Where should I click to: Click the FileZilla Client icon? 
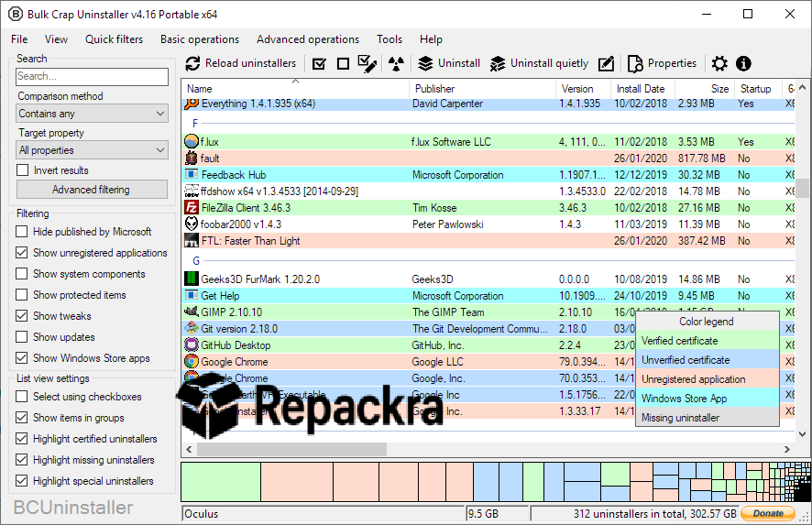[192, 208]
